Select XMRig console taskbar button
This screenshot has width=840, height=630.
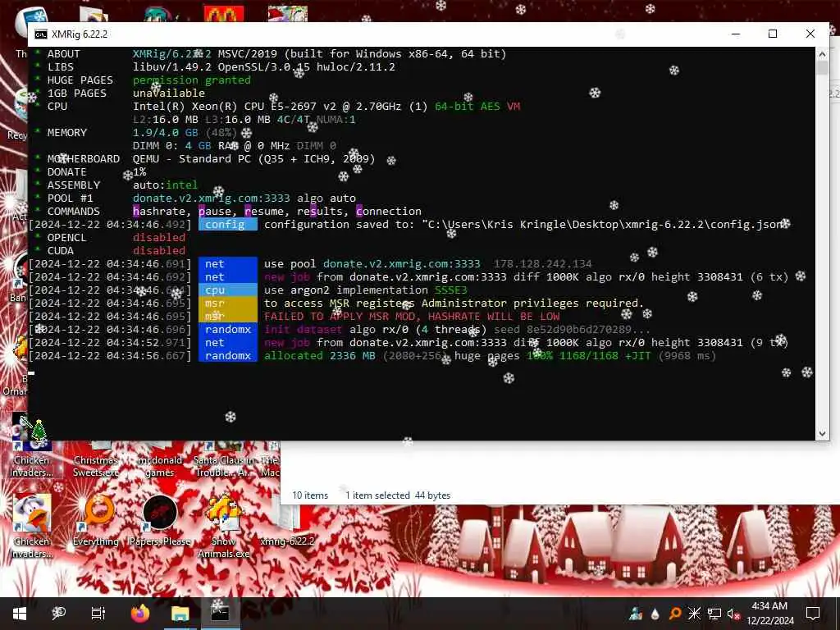tap(220, 614)
